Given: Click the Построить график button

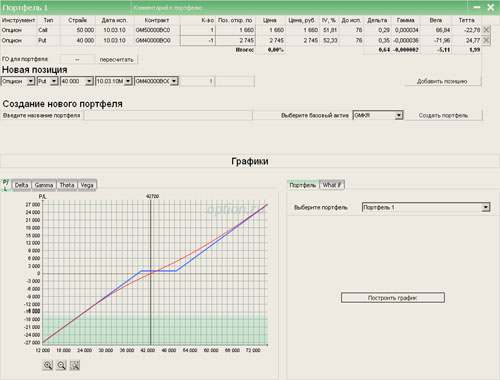Looking at the screenshot, I should coord(393,298).
